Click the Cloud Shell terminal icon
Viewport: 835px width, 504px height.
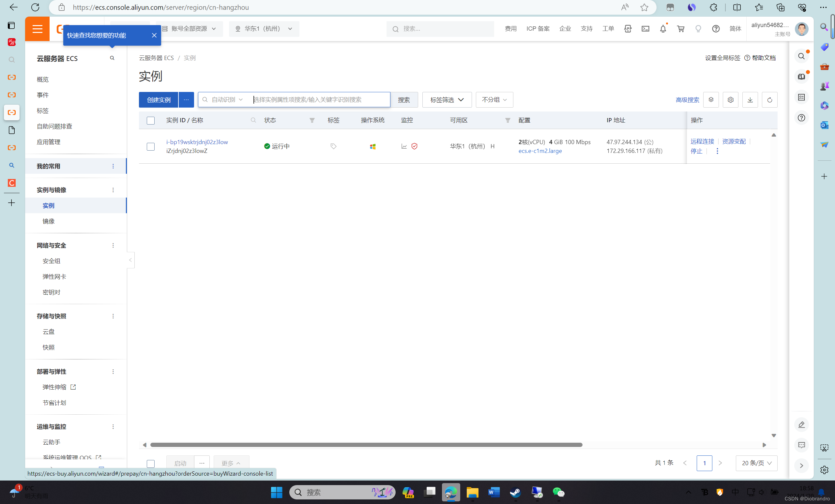pos(645,29)
